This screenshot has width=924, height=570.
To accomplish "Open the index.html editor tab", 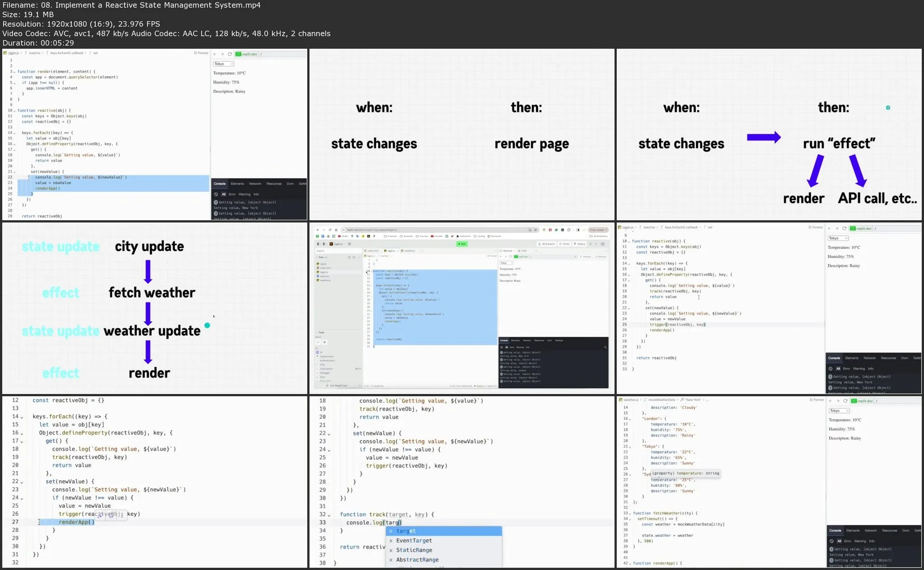I will [372, 251].
